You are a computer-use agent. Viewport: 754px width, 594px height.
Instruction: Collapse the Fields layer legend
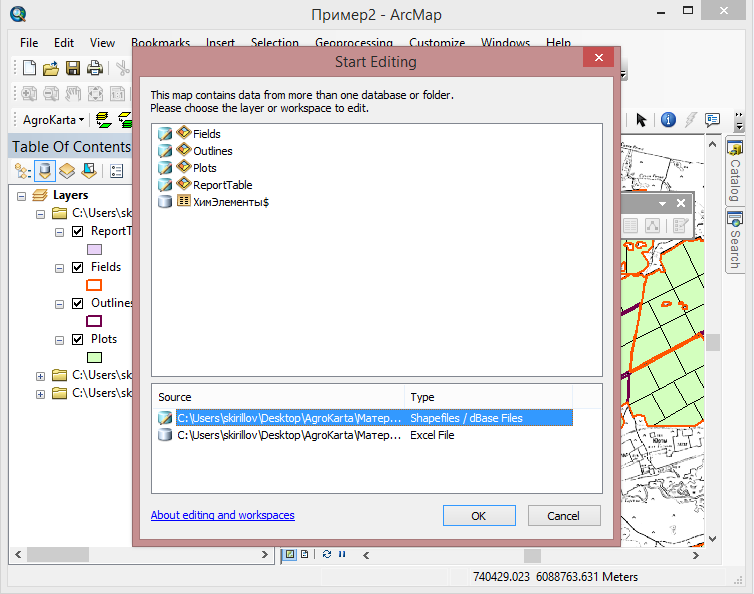[59, 268]
